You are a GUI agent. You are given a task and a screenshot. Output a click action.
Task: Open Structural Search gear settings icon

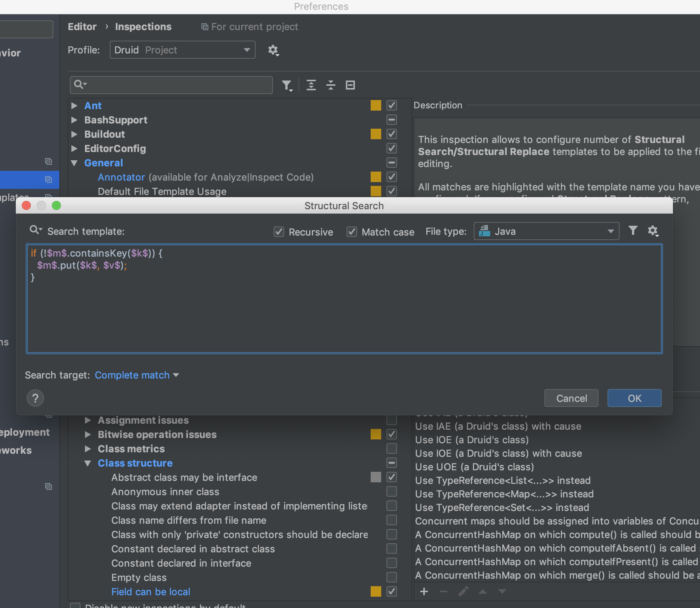pos(653,231)
